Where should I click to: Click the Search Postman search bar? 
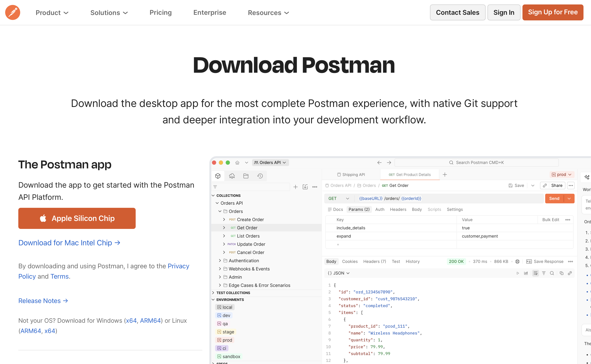click(476, 163)
